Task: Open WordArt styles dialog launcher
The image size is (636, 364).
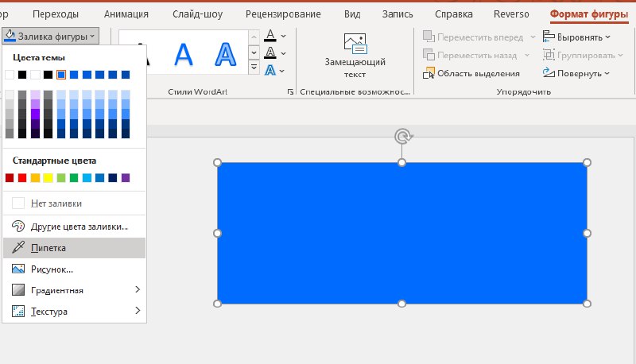Action: coord(290,92)
